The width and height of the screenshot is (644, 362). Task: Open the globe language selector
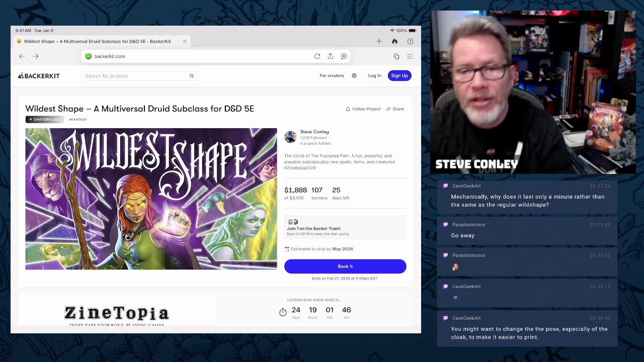[354, 76]
